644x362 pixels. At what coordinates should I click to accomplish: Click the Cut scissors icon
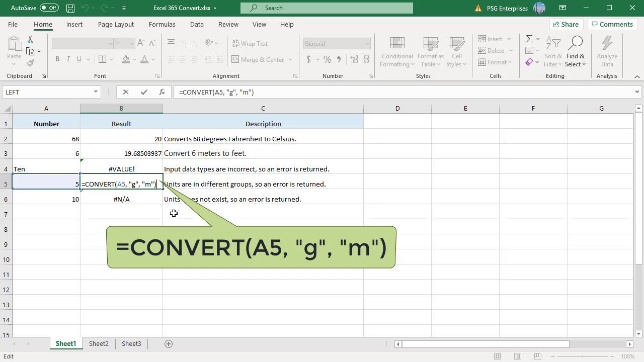(x=30, y=39)
